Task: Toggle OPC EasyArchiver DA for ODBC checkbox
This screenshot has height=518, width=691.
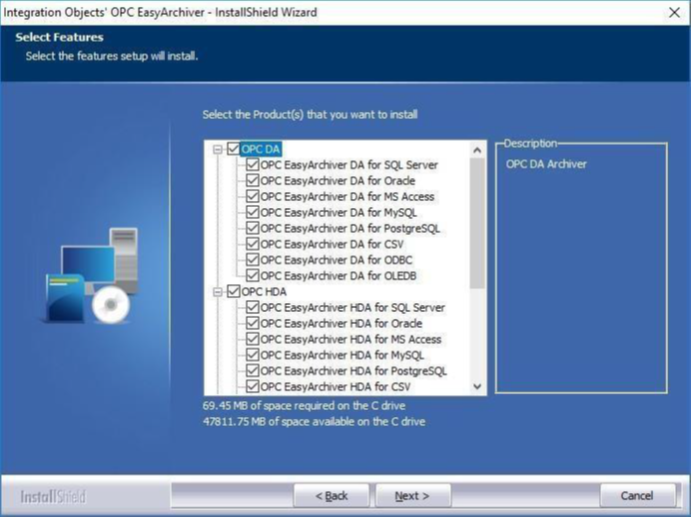Action: [x=253, y=260]
